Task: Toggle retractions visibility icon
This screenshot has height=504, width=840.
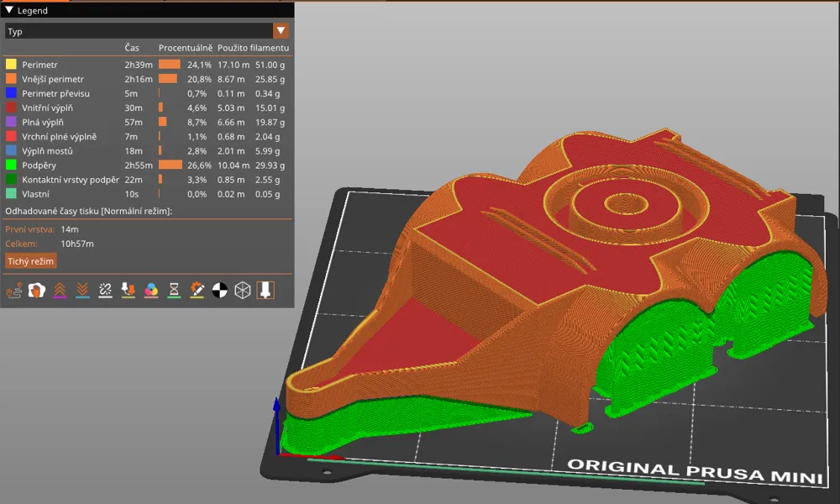Action: coord(60,291)
